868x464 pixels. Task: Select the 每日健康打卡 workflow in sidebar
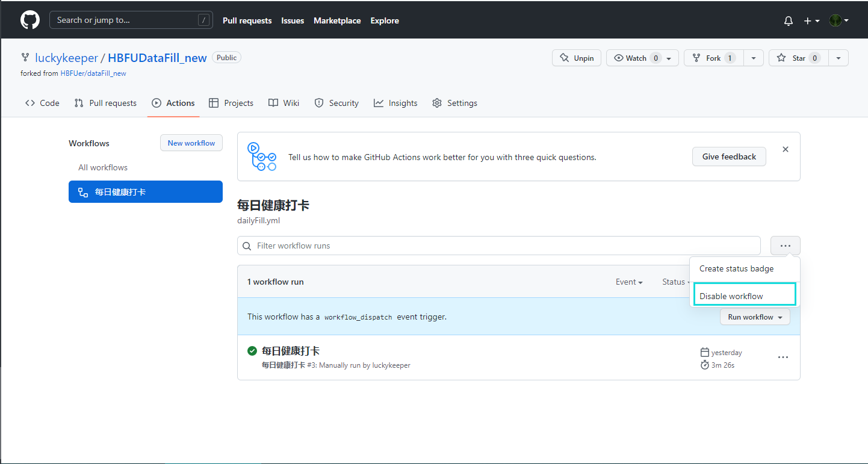[146, 192]
